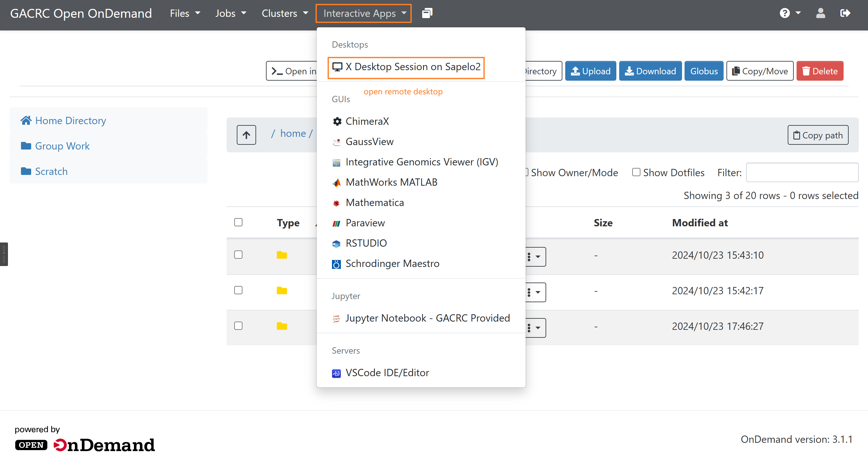The image size is (868, 466).
Task: Click the Jupyter logo icon
Action: (x=336, y=318)
